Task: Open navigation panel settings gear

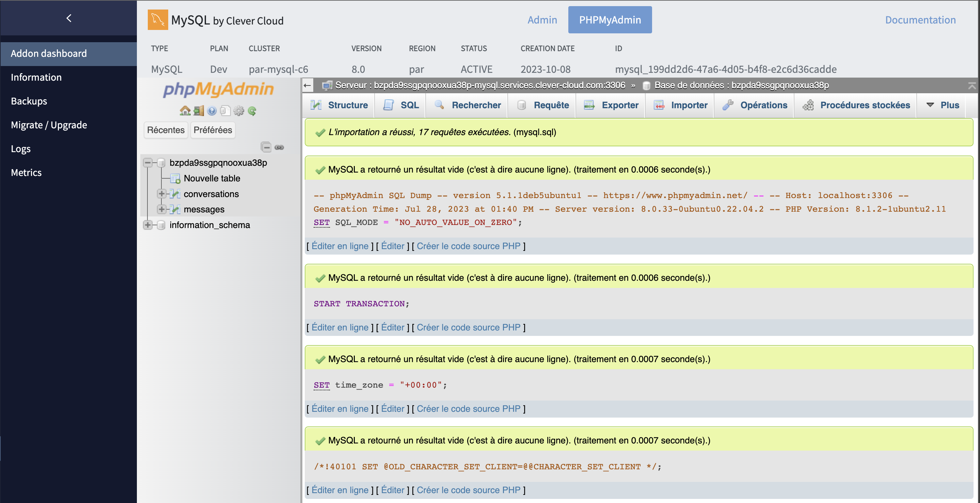Action: (239, 111)
